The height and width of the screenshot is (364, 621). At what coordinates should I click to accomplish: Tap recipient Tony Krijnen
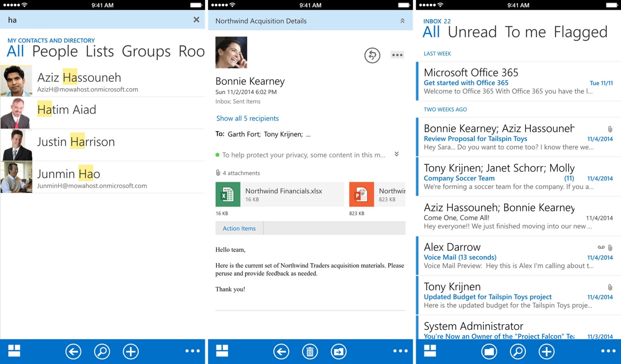[283, 134]
